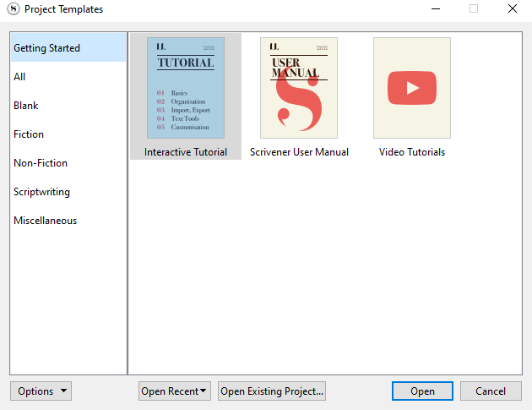This screenshot has width=532, height=410.
Task: Select the Interactive Tutorial template thumbnail
Action: (186, 88)
